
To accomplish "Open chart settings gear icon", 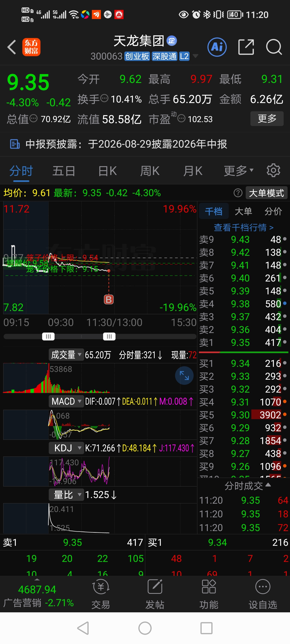I will coord(273,170).
